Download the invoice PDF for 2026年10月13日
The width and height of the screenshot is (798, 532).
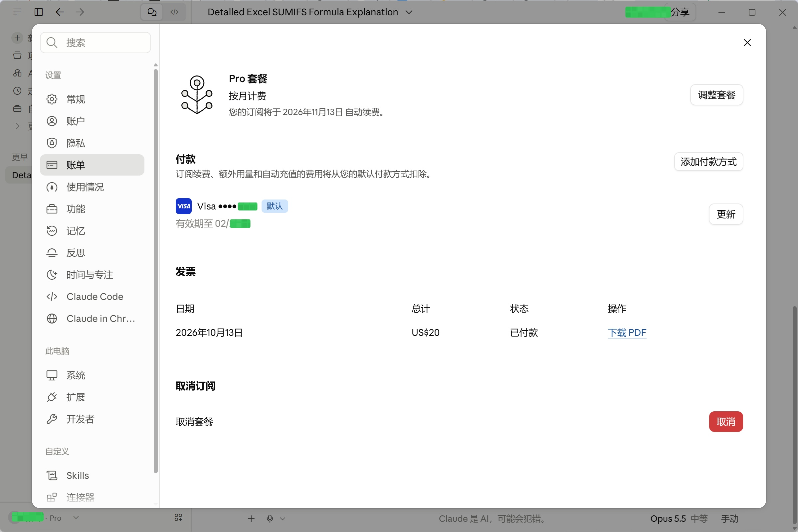[627, 332]
